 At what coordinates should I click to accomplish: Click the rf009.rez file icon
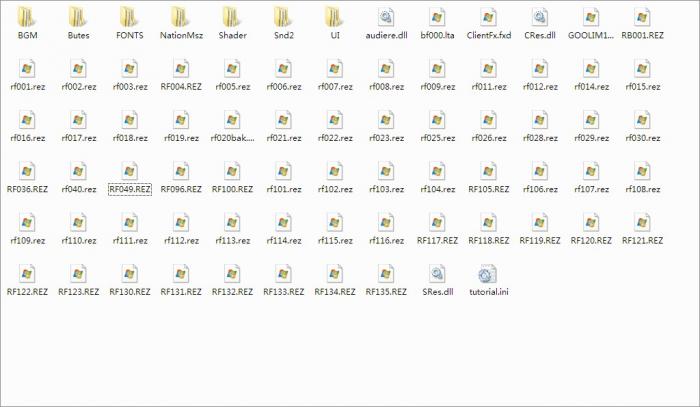click(x=438, y=69)
